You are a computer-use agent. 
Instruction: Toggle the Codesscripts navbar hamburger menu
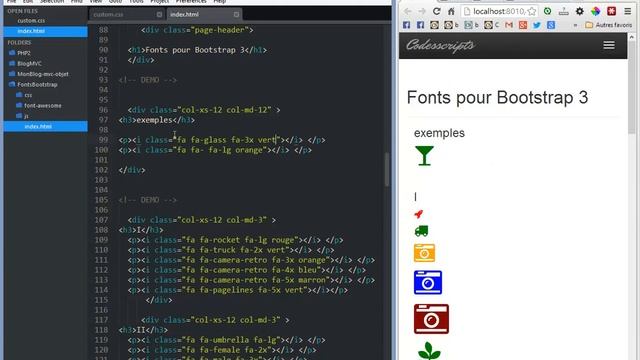pyautogui.click(x=609, y=45)
